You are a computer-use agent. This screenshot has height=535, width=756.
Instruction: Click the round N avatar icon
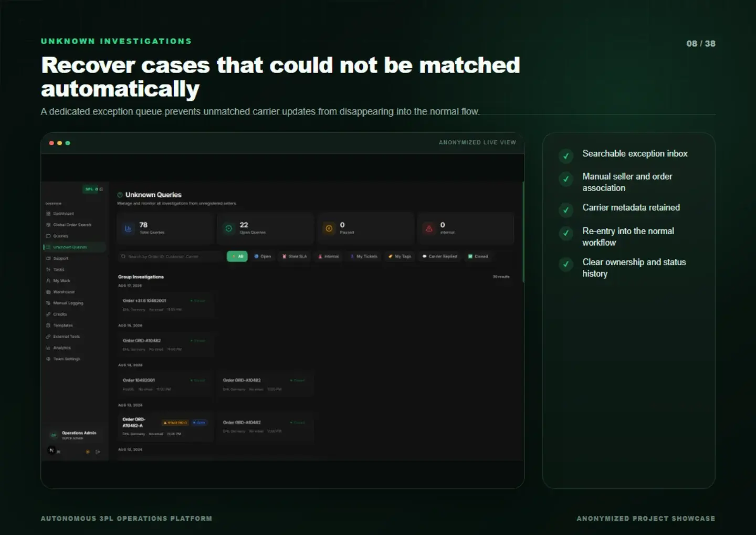(51, 450)
